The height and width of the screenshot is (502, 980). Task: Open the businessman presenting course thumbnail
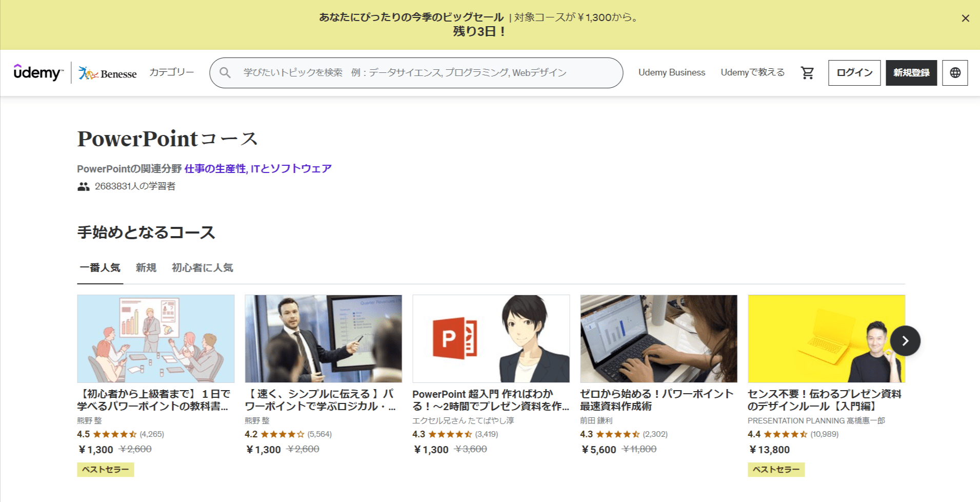(324, 339)
